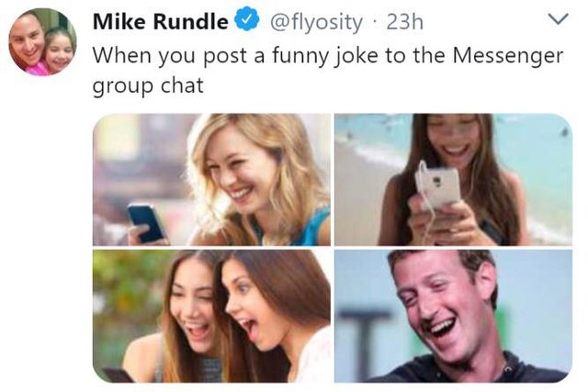
Task: Select the tweet text about Messenger group chat
Action: (328, 71)
